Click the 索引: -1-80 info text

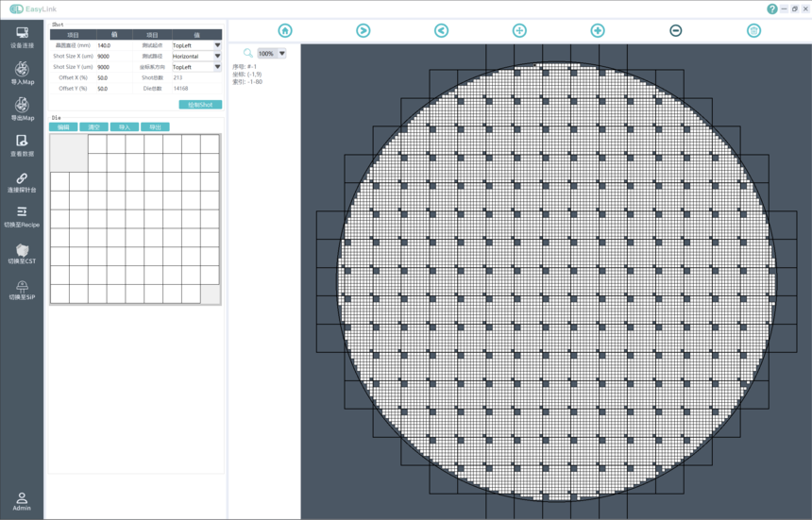pos(247,82)
